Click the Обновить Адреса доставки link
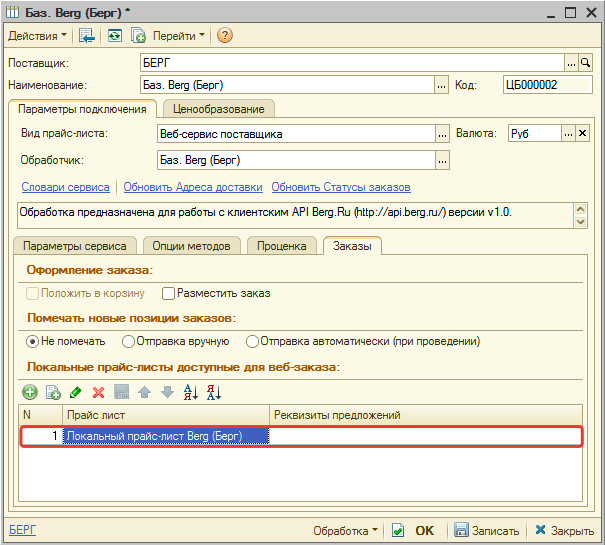605x545 pixels. [x=193, y=187]
